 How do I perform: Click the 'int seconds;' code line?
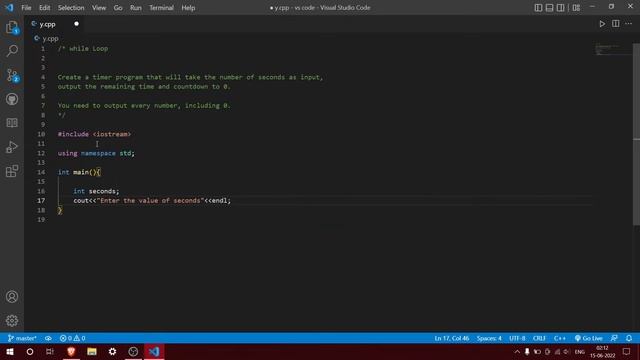tap(96, 191)
